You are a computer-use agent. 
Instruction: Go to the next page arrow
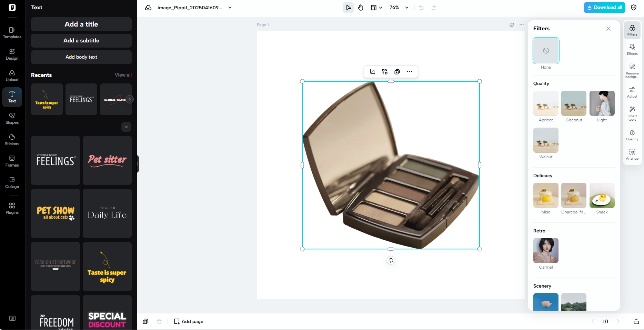point(618,321)
